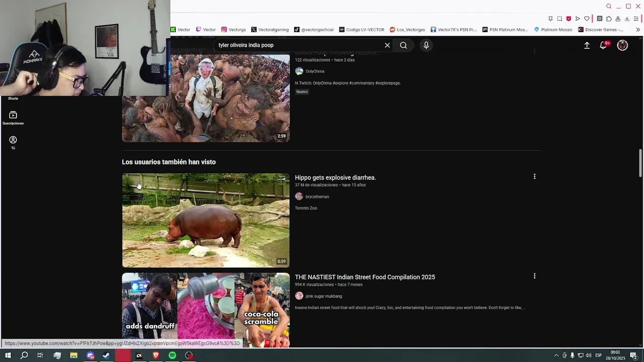Open the brycetheman channel

click(x=317, y=197)
